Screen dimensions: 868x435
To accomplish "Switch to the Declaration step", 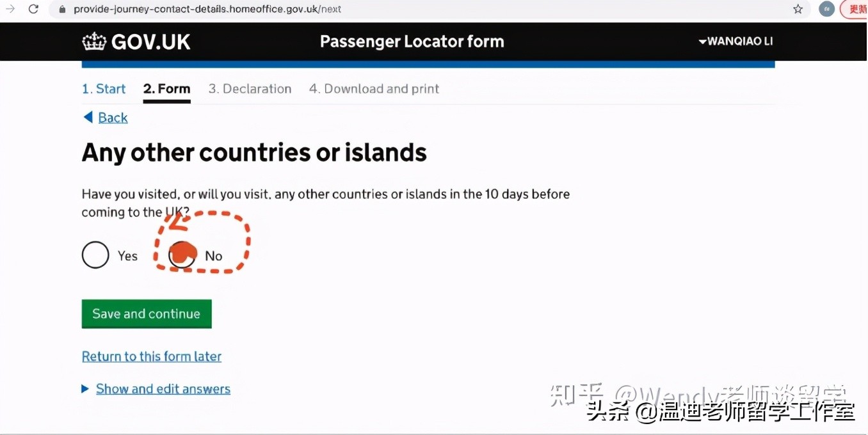I will point(250,88).
